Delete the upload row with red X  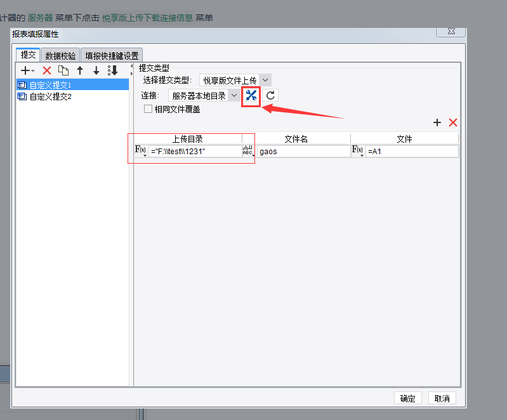453,122
